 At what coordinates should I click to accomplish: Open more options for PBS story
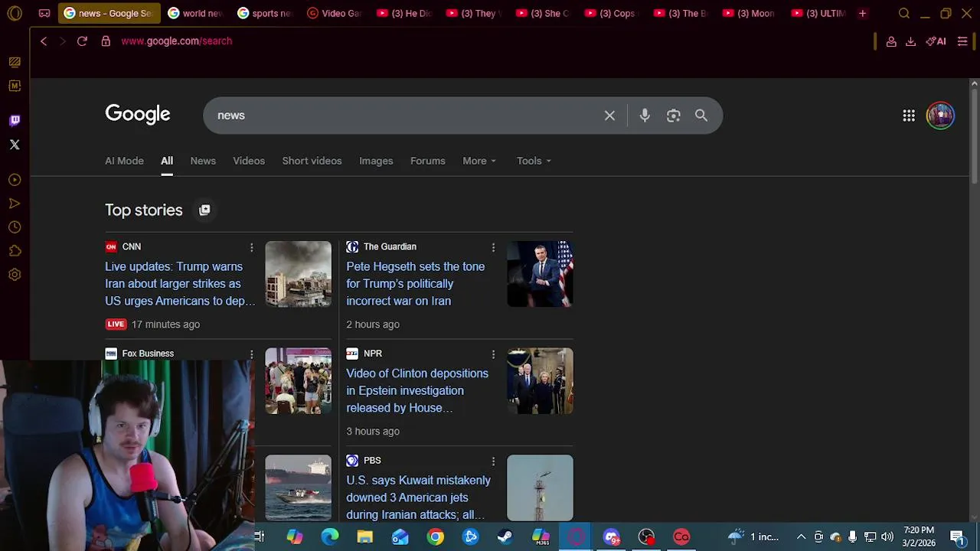tap(493, 461)
